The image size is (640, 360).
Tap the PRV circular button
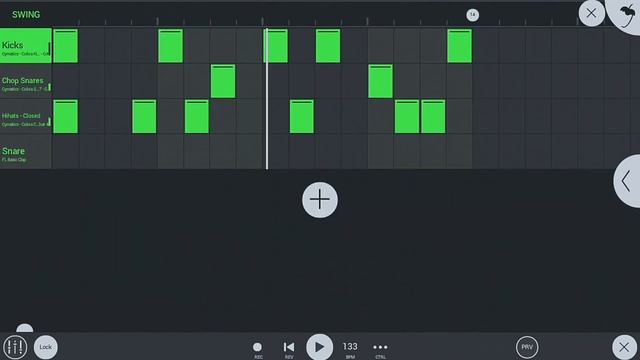527,347
